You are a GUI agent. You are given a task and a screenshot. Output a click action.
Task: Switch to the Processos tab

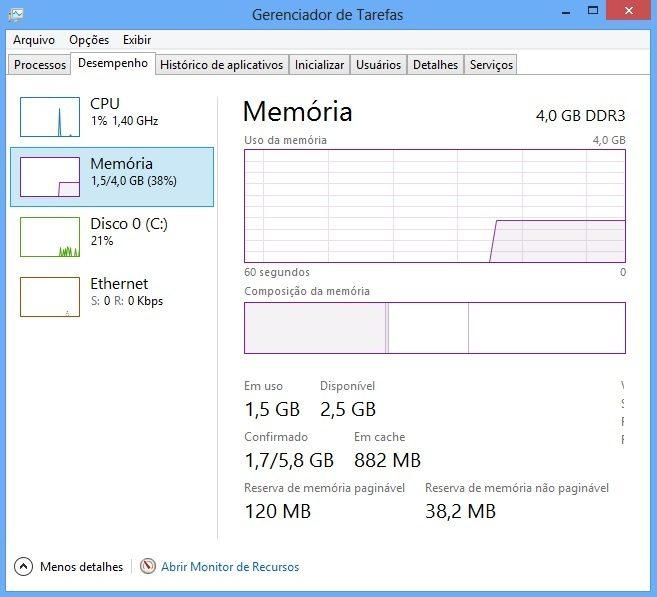(x=40, y=65)
